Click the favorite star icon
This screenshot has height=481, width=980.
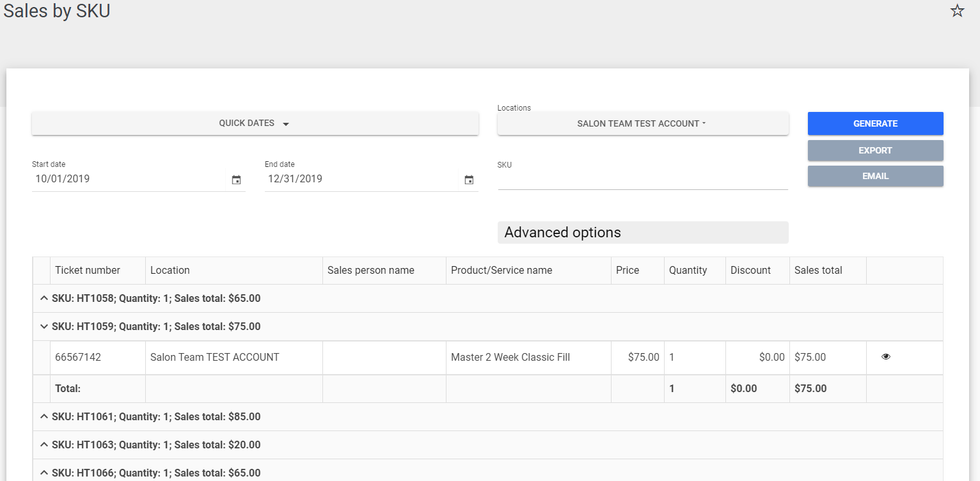pos(957,11)
